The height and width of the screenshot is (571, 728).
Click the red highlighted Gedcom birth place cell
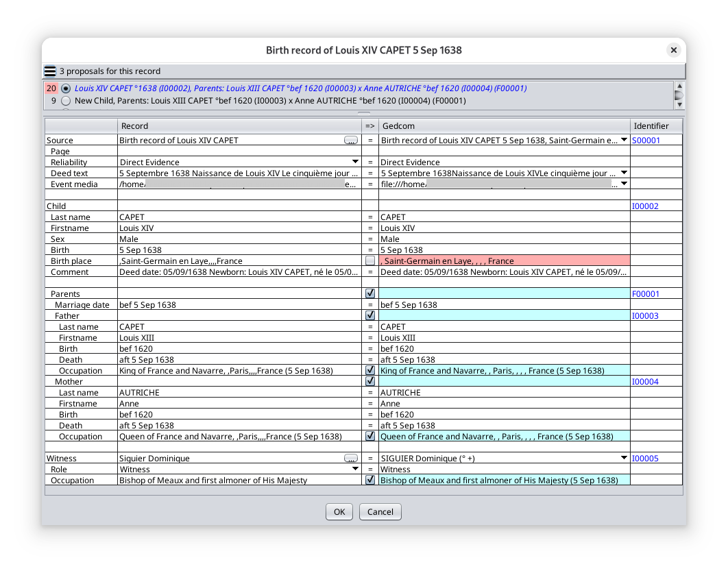505,261
